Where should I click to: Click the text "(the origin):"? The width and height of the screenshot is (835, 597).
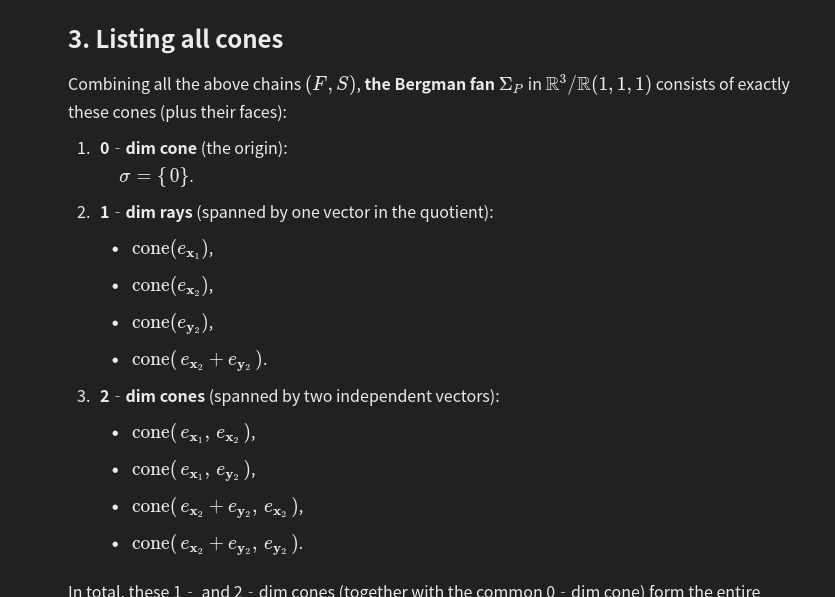click(244, 148)
